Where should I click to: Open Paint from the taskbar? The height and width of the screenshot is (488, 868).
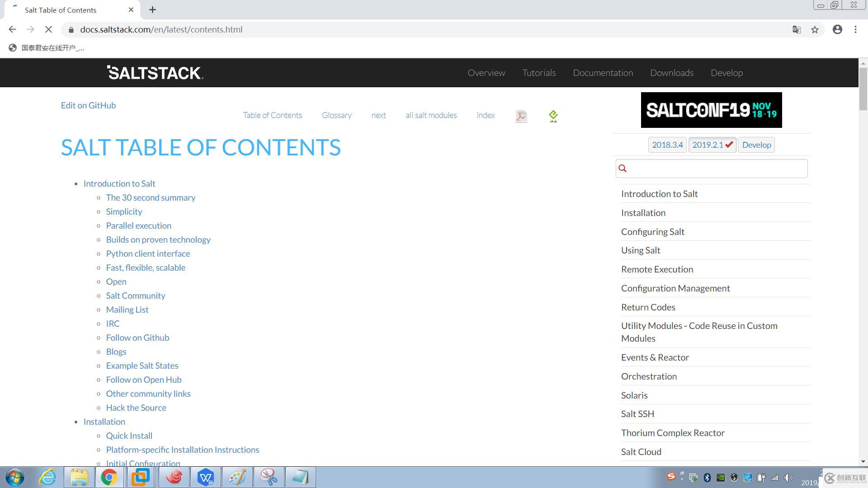coord(237,477)
